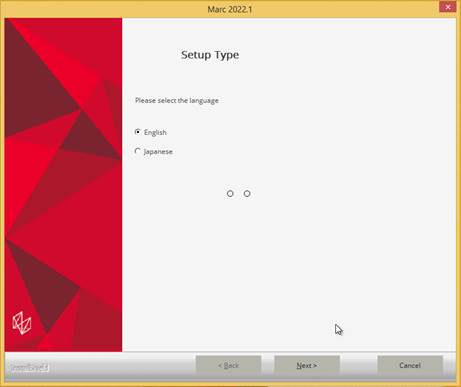Close the Marc 2022.1 installer window

coord(448,7)
